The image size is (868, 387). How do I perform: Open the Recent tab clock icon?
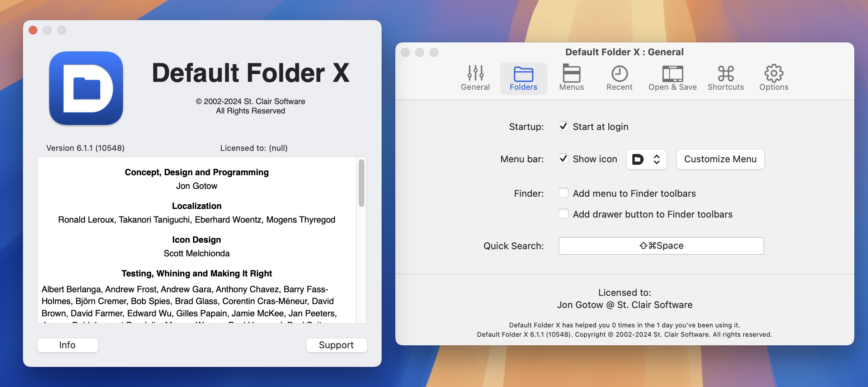tap(619, 74)
